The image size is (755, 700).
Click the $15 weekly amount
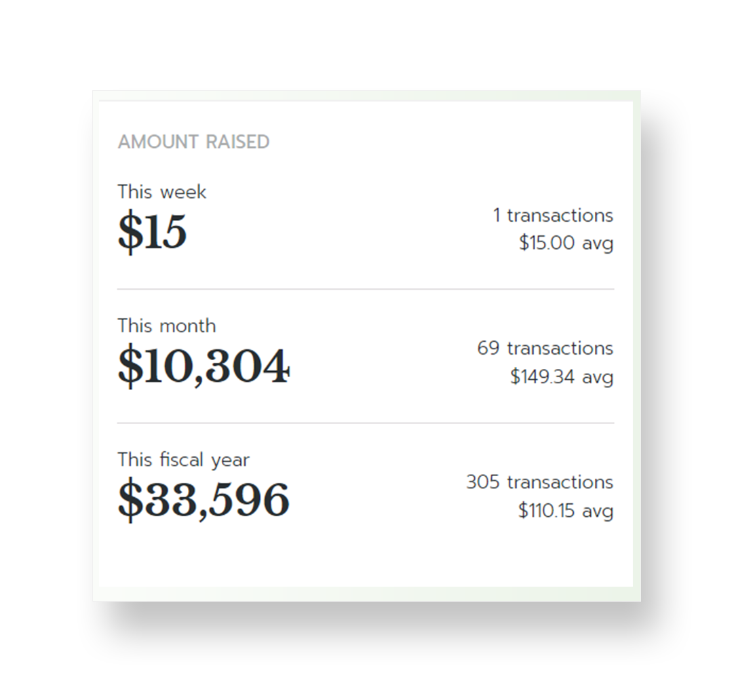(x=152, y=232)
